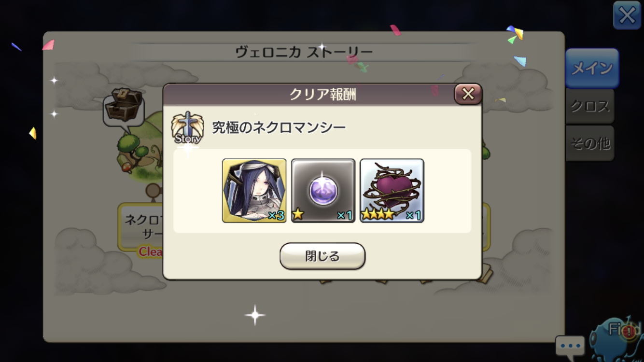Close the クリア報酬 reward dialog with X
The width and height of the screenshot is (644, 362).
468,94
